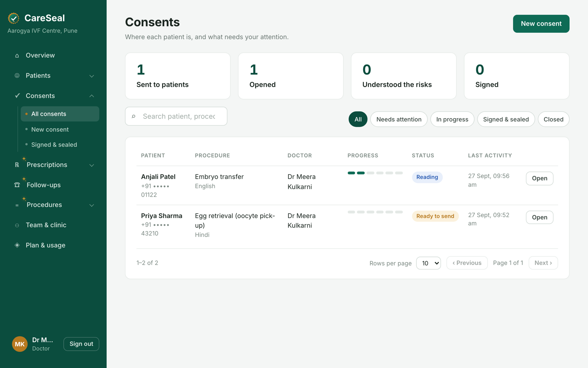The height and width of the screenshot is (368, 588).
Task: Click the Consents checkmark icon
Action: [x=17, y=96]
